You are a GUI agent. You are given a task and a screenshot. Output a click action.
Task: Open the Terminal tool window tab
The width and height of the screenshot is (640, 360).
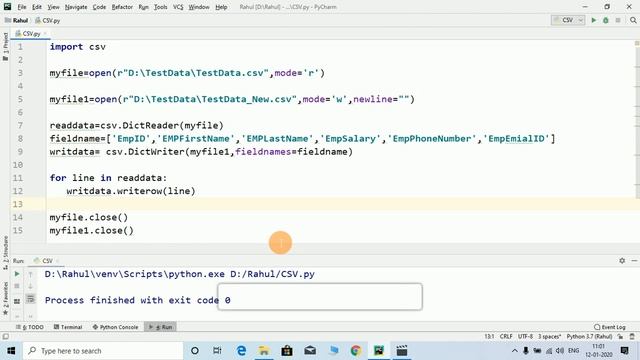click(x=68, y=327)
